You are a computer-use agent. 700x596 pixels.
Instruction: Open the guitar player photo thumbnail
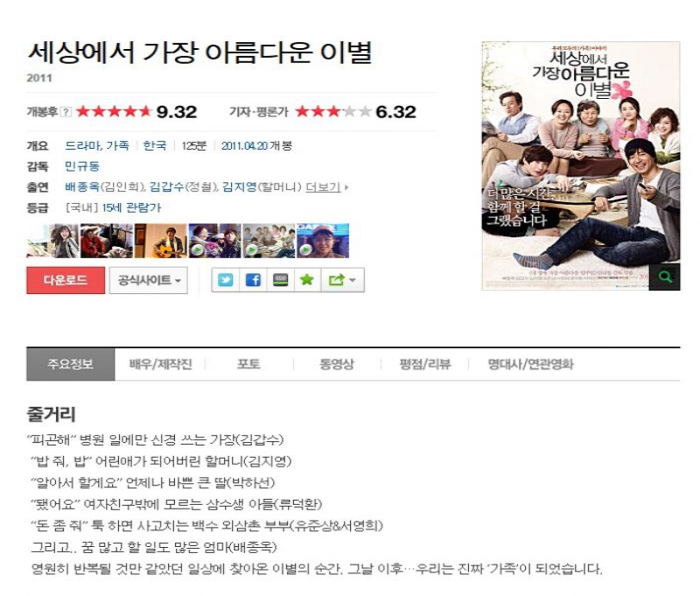[x=161, y=241]
